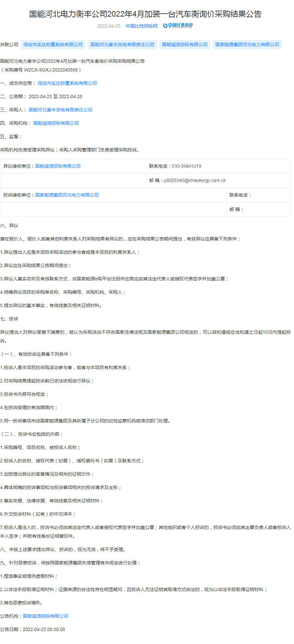Select the 保定市实达称重系统有限公司 related company tag
294x644 pixels.
click(x=53, y=45)
